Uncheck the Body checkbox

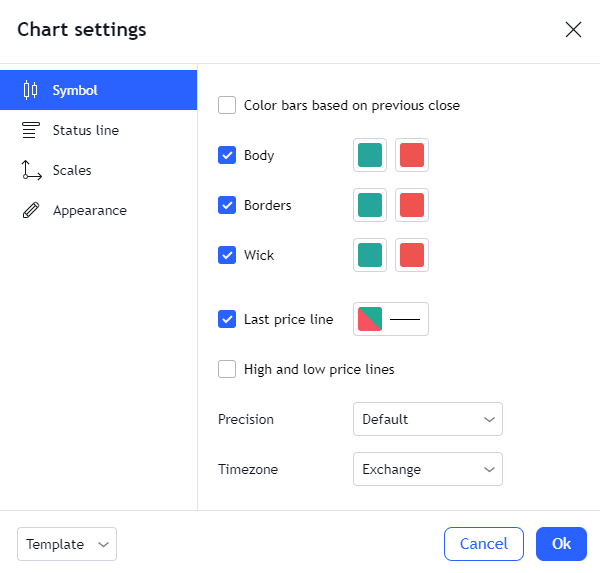[x=227, y=155]
